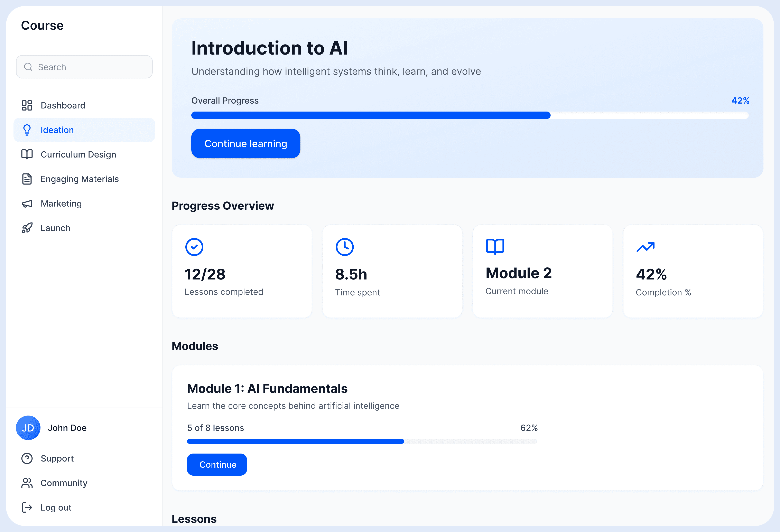Click the search magnifier icon

click(x=28, y=67)
